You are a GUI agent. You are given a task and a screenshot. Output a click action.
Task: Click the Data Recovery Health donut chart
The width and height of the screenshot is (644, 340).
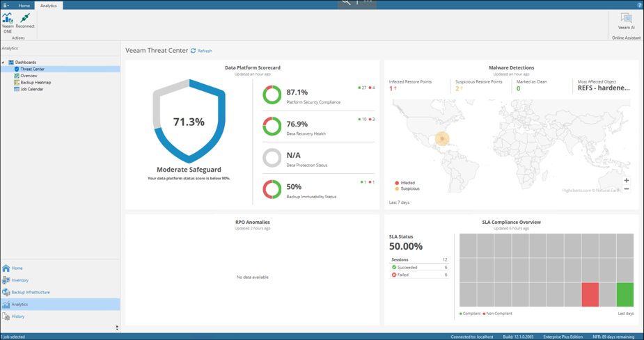[x=272, y=127]
